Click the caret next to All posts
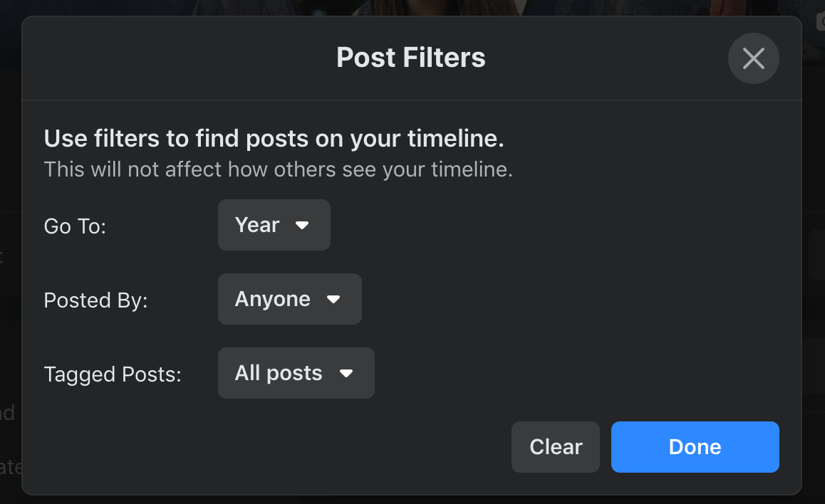Image resolution: width=825 pixels, height=504 pixels. (x=346, y=374)
